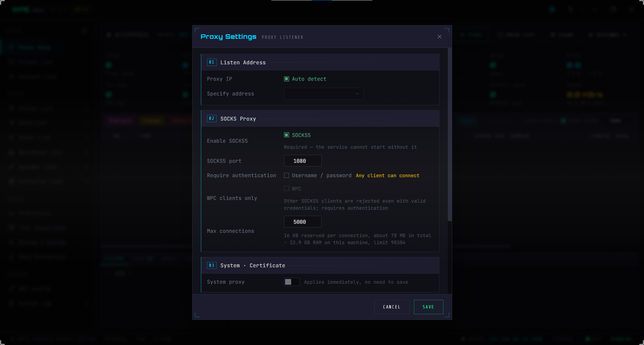Click the SAVE button
This screenshot has height=345, width=644.
coord(428,307)
